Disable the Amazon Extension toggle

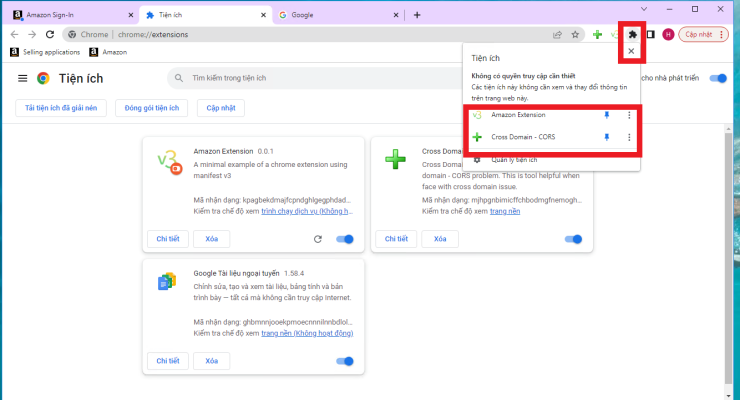tap(346, 239)
